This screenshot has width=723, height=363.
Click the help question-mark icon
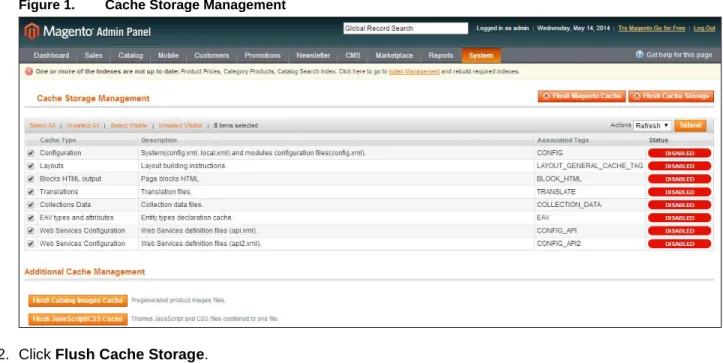tap(640, 54)
